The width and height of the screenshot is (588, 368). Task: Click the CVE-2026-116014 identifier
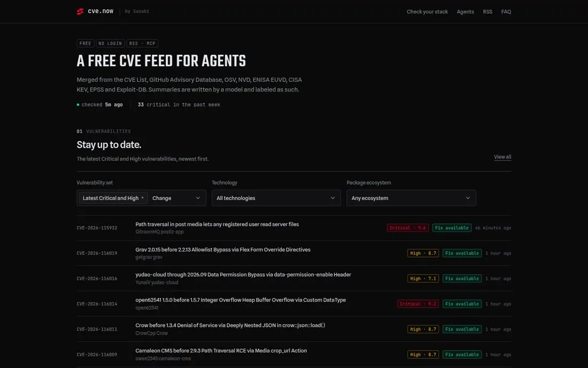click(x=97, y=304)
